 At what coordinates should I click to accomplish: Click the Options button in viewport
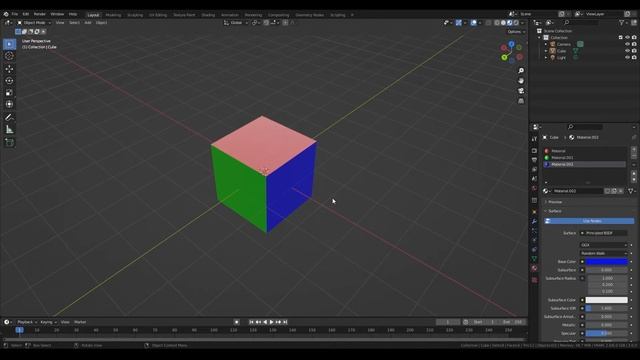coord(516,32)
